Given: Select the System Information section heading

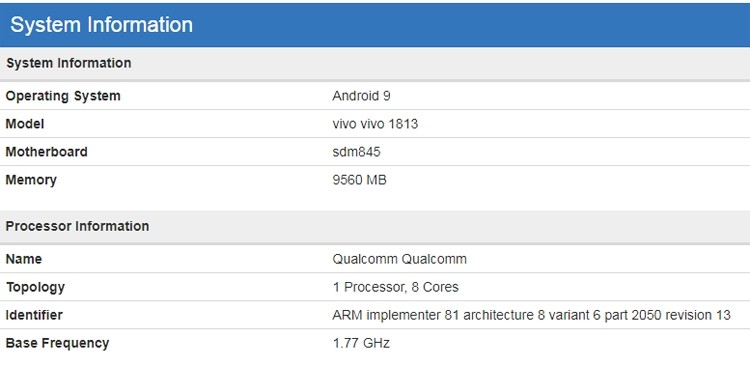Looking at the screenshot, I should click(x=68, y=63).
